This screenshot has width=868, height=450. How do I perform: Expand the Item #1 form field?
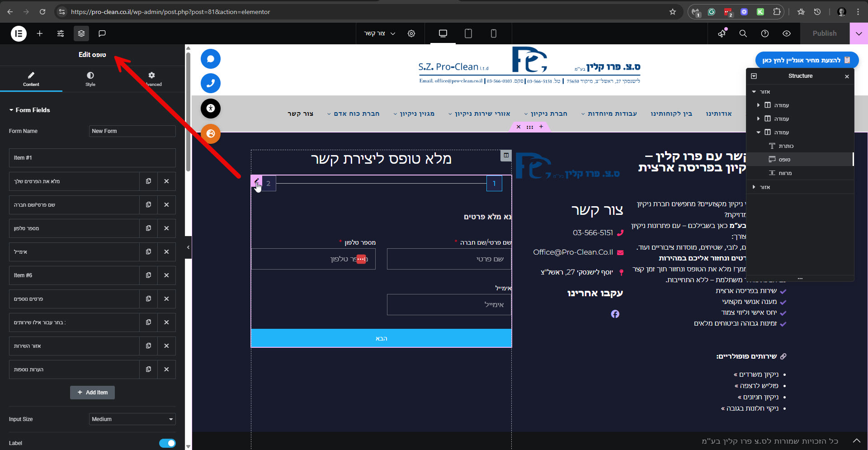92,158
